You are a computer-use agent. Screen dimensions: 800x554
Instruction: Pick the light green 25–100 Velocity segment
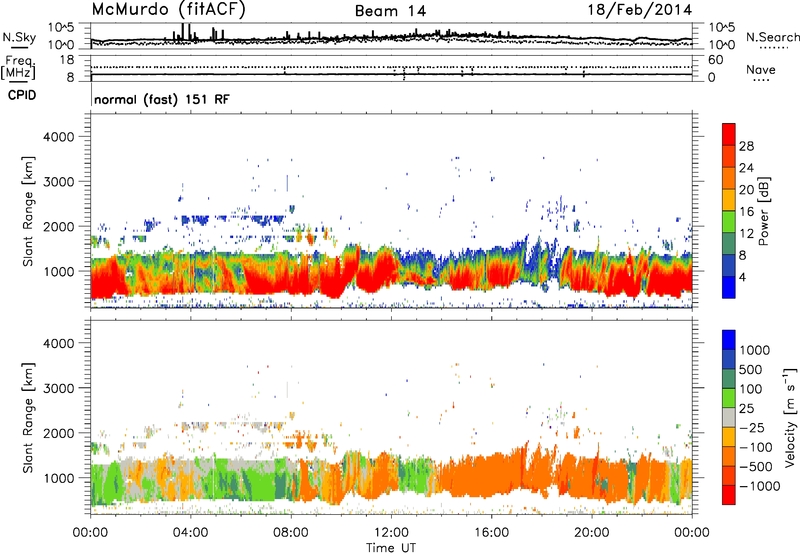coord(729,398)
